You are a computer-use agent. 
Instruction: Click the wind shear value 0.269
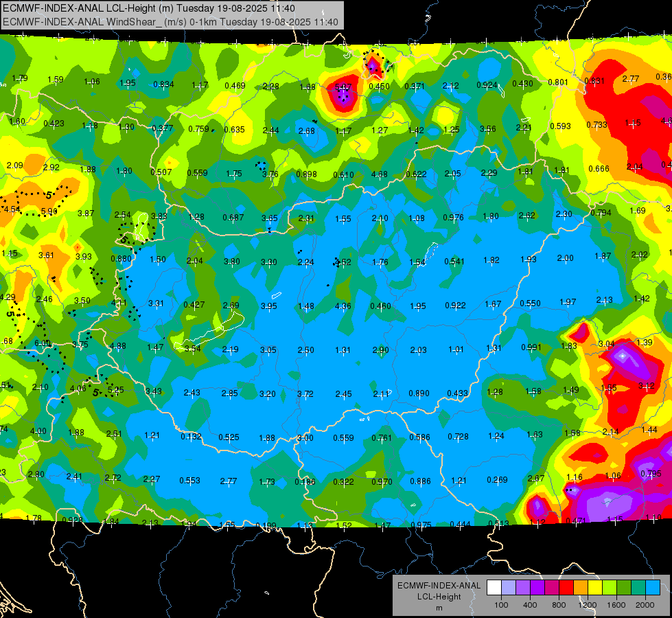[x=497, y=479]
